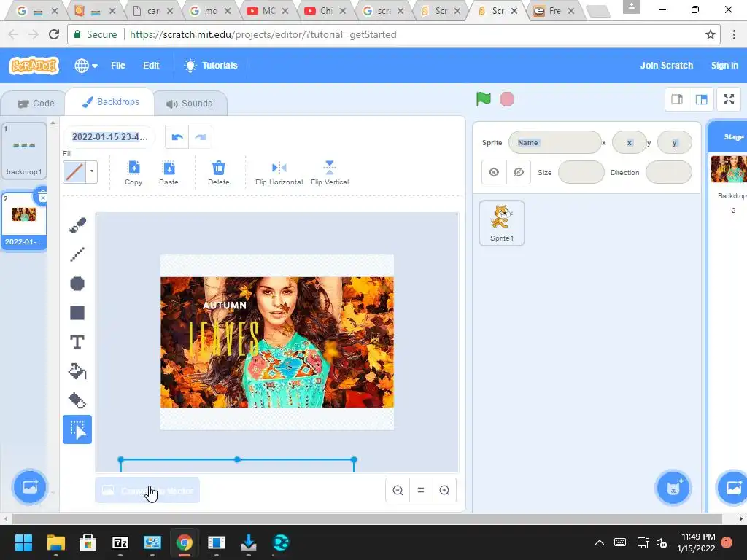
Task: Click the red stop button
Action: point(507,99)
